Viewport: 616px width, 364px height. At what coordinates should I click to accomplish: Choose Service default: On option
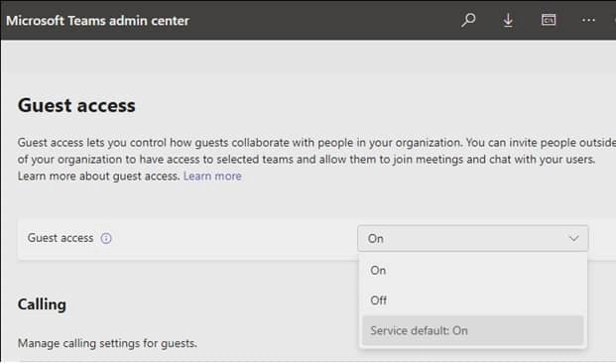(x=472, y=330)
